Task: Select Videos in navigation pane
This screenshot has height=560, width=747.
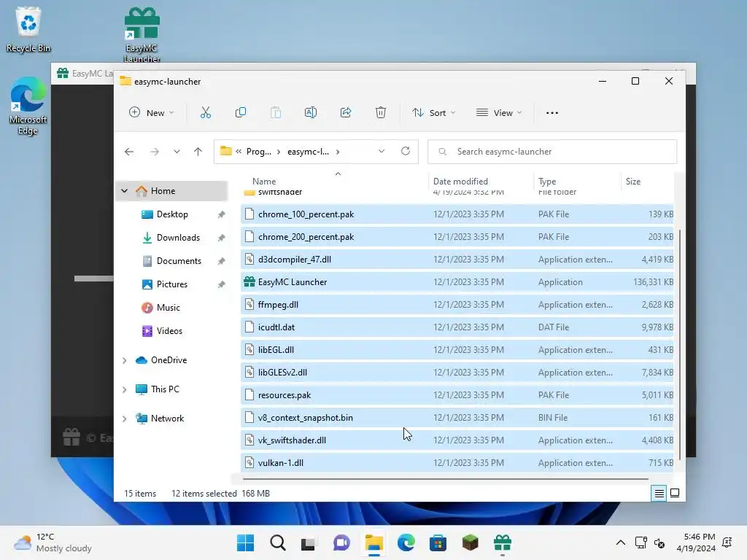Action: tap(169, 331)
